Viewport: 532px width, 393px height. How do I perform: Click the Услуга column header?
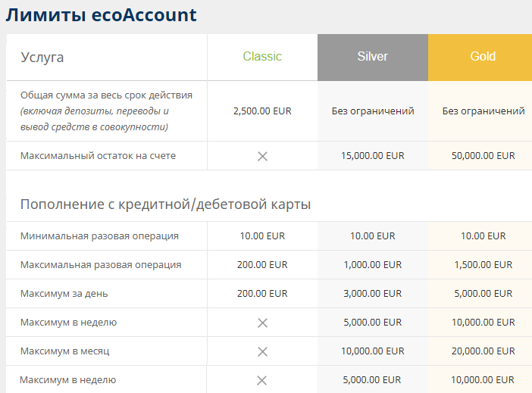coord(42,58)
